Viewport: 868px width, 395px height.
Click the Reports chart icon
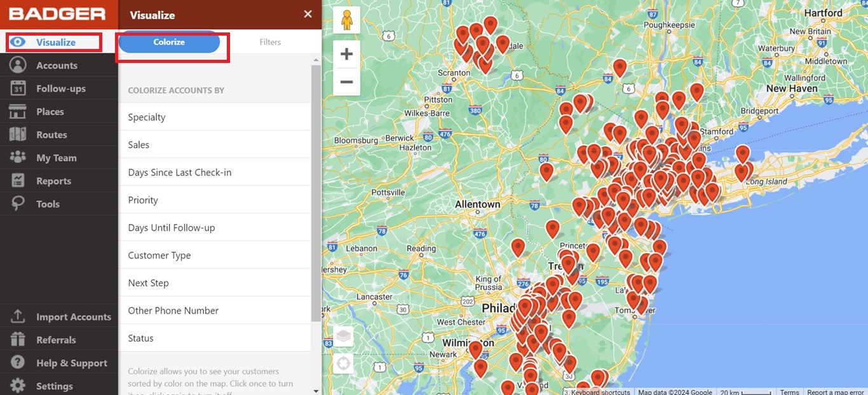(18, 181)
